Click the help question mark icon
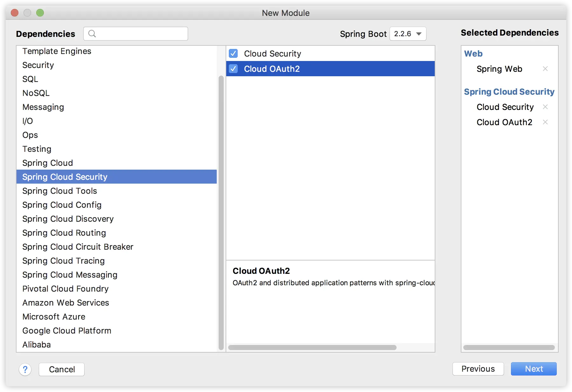Screen dimensions: 572x392 click(x=25, y=369)
